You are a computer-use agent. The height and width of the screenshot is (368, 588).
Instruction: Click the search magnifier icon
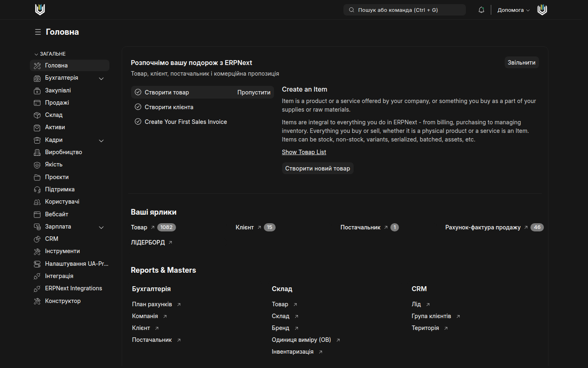point(352,10)
